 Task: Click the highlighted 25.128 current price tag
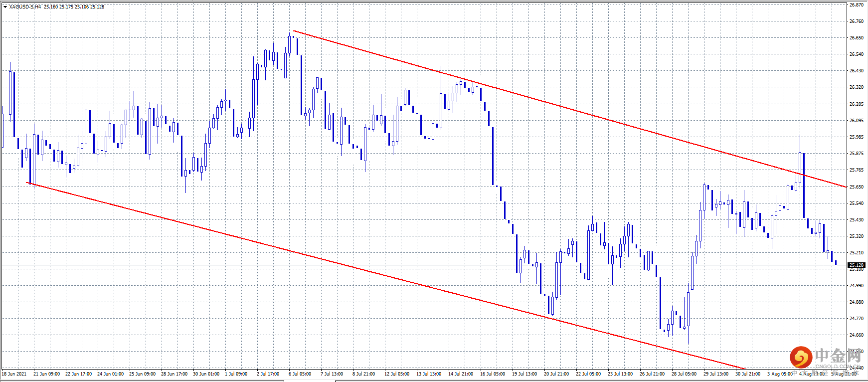pos(857,265)
